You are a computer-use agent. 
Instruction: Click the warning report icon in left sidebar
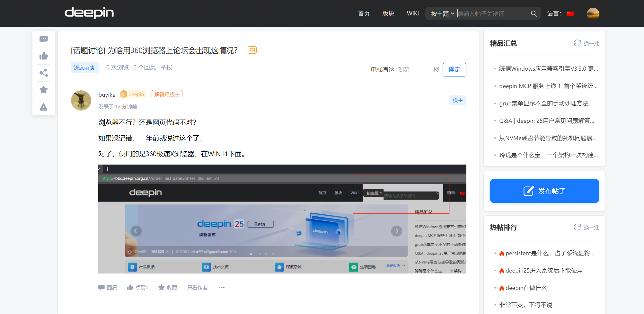pos(44,107)
